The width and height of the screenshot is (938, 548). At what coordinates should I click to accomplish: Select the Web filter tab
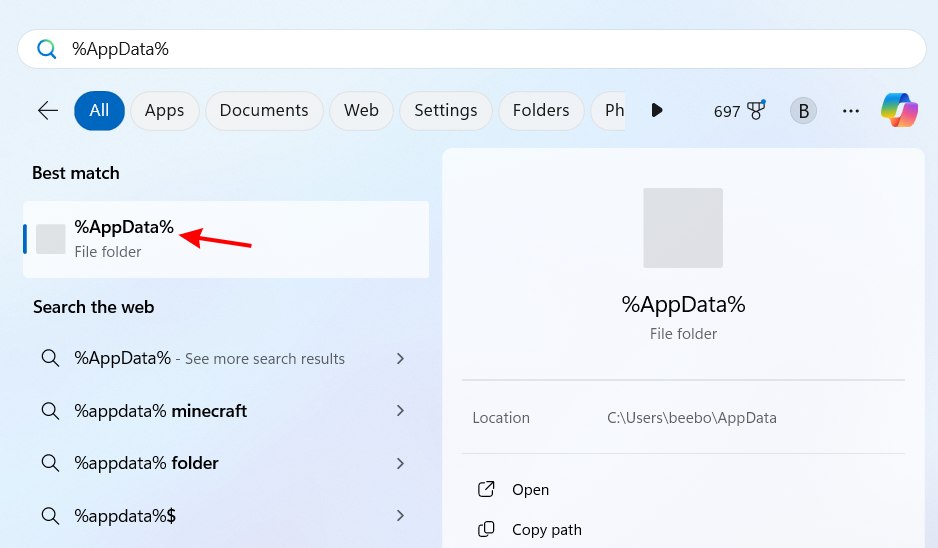361,110
